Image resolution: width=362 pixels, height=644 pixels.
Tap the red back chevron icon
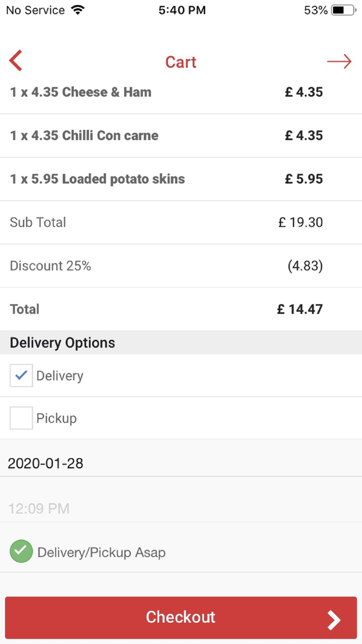tap(16, 61)
